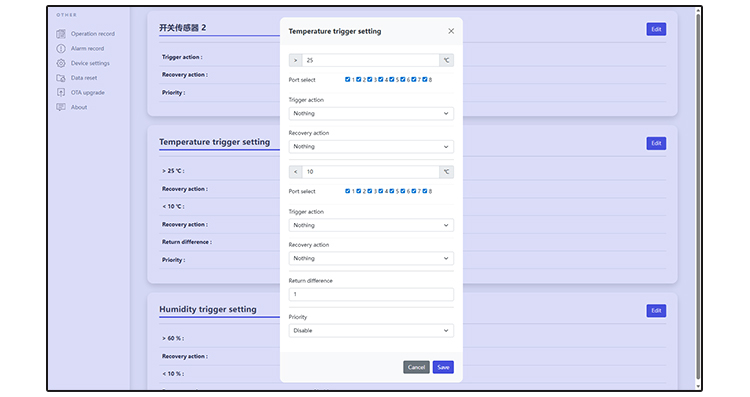Click the Operation record sidebar icon

coord(61,34)
